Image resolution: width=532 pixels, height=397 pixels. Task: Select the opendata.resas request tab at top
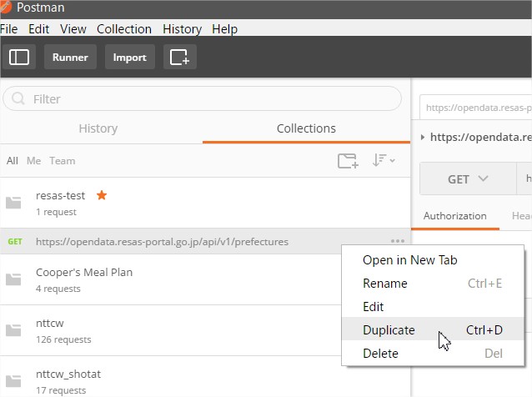tap(475, 108)
